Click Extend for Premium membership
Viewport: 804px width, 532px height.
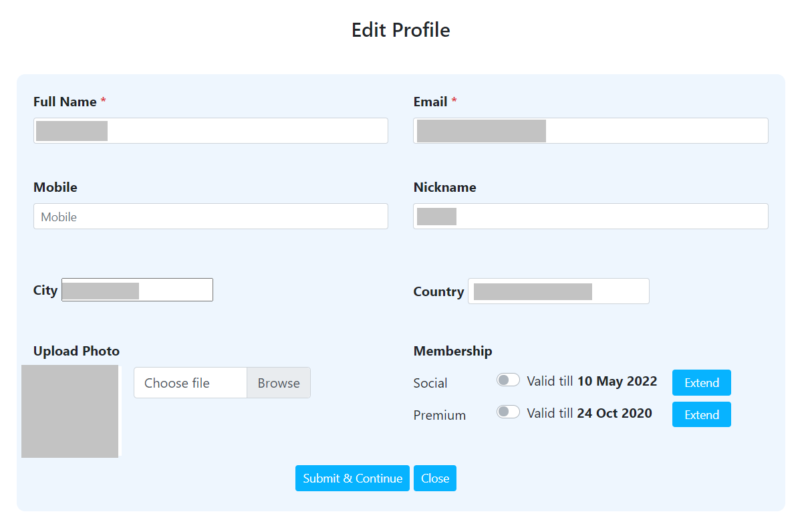point(701,415)
